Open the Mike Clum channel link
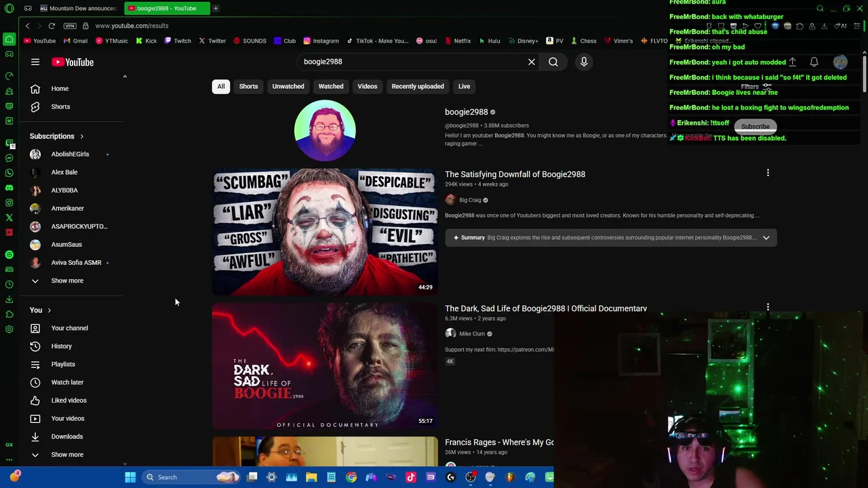 tap(472, 333)
